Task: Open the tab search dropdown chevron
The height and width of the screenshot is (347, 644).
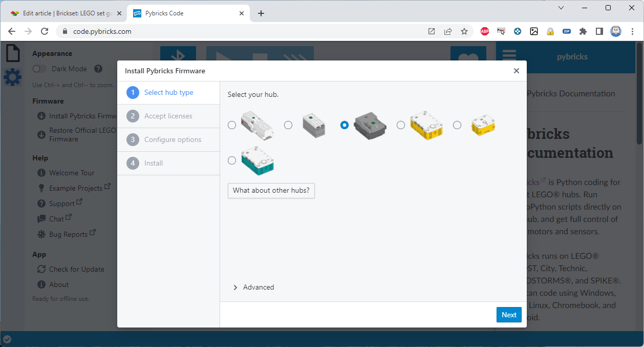Action: [561, 8]
